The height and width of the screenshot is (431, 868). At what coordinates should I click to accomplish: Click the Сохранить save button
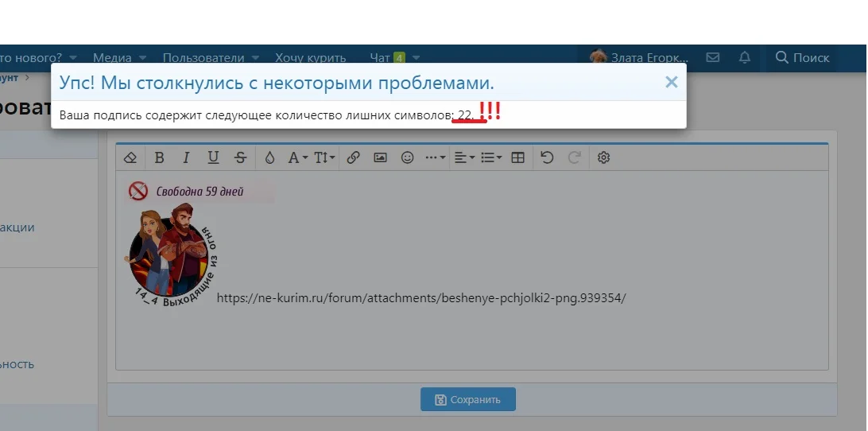pyautogui.click(x=467, y=399)
